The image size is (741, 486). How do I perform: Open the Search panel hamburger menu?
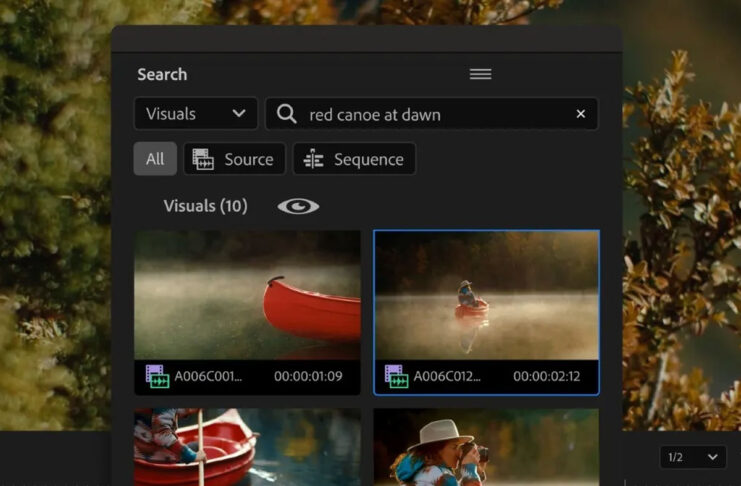click(x=480, y=74)
